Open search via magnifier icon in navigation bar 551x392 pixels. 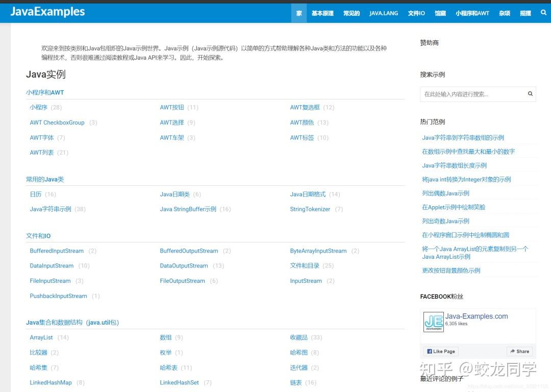pos(543,13)
